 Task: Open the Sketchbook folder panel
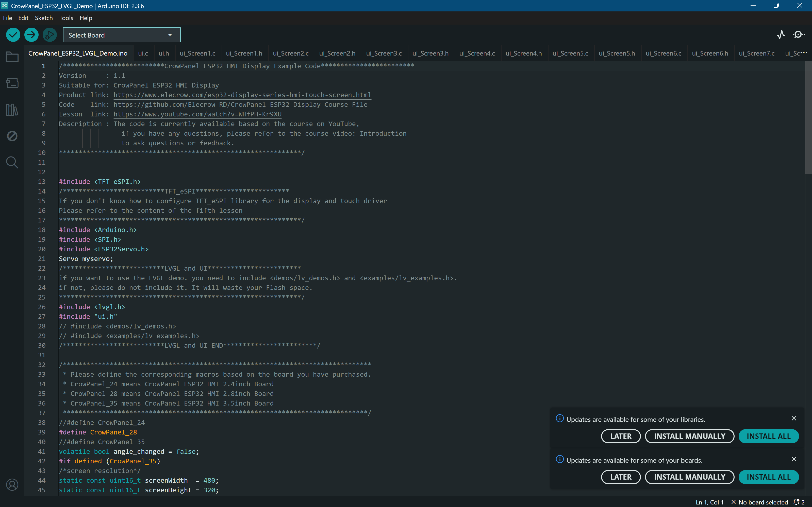(12, 57)
